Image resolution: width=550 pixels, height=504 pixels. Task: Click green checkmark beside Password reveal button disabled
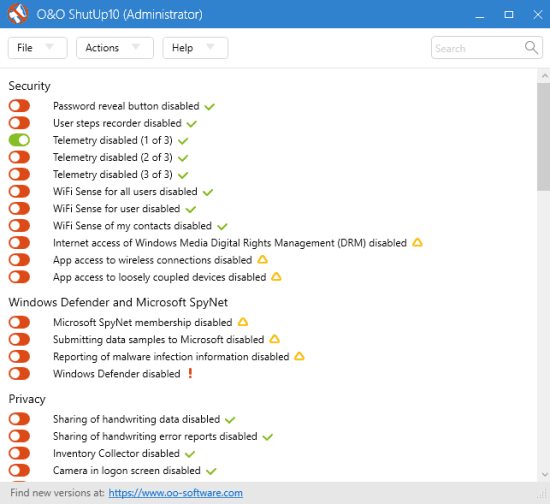(x=210, y=106)
